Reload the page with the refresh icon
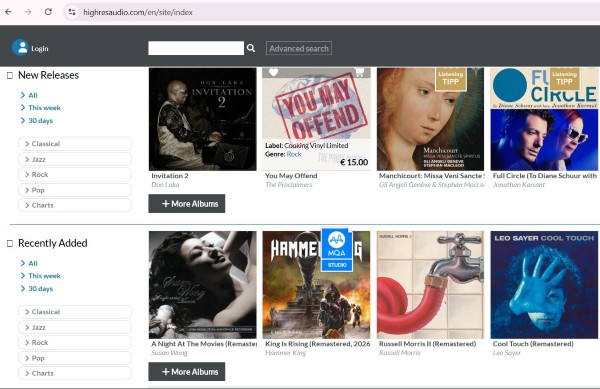 pos(48,12)
